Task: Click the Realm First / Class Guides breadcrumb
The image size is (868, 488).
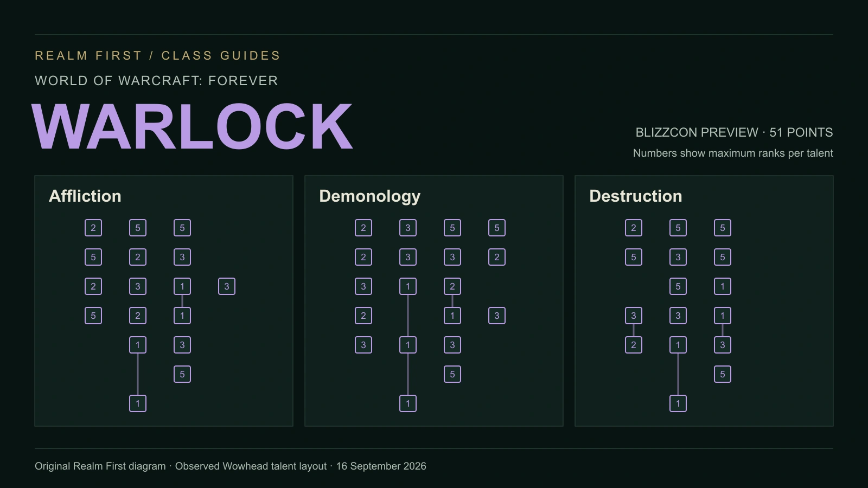Action: tap(158, 56)
